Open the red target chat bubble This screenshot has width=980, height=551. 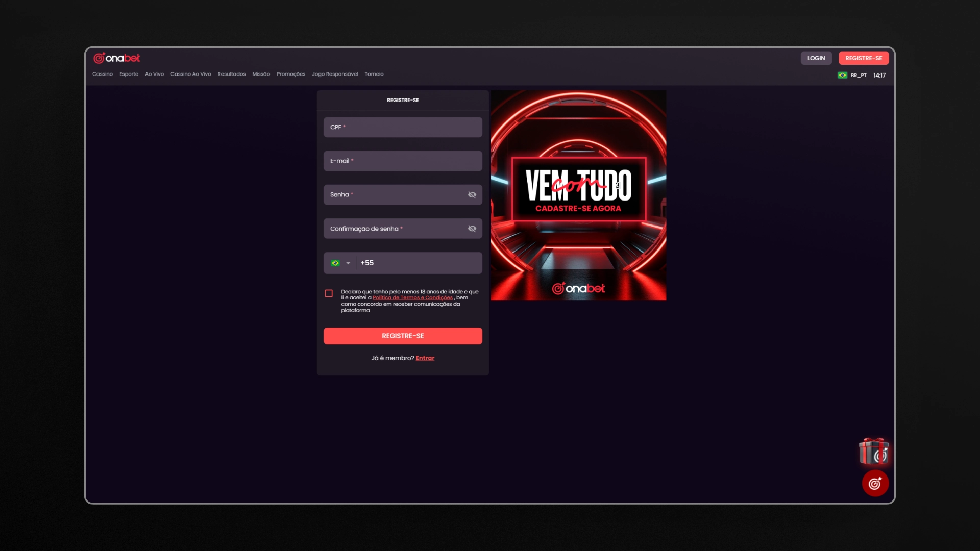point(875,483)
